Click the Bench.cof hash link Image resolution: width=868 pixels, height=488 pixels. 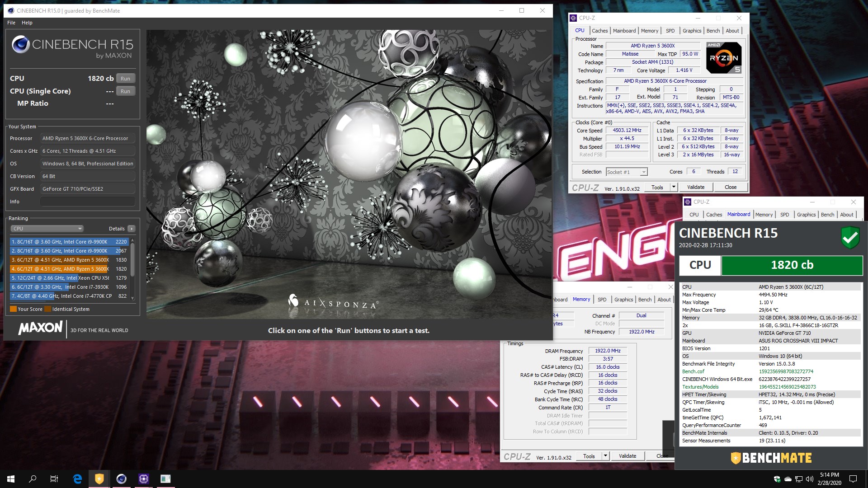click(x=786, y=371)
